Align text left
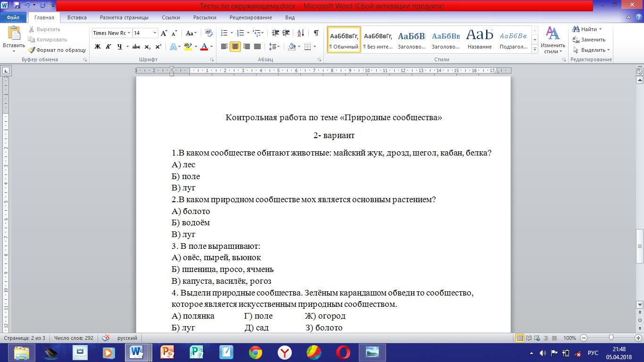 (x=224, y=47)
